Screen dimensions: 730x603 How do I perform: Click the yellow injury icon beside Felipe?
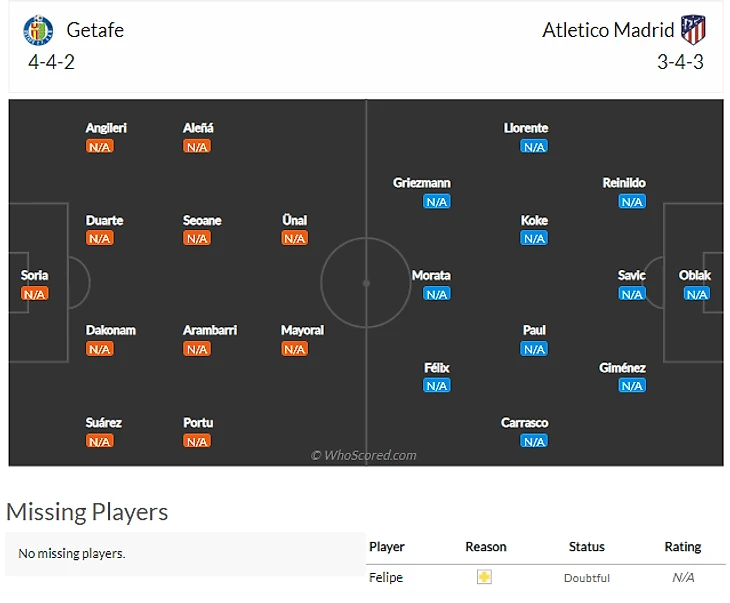pos(485,577)
